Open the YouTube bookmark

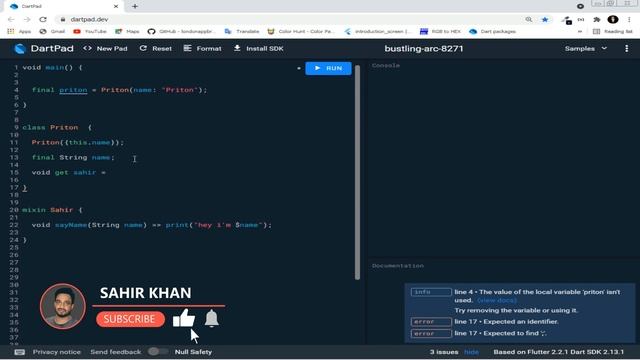90,31
